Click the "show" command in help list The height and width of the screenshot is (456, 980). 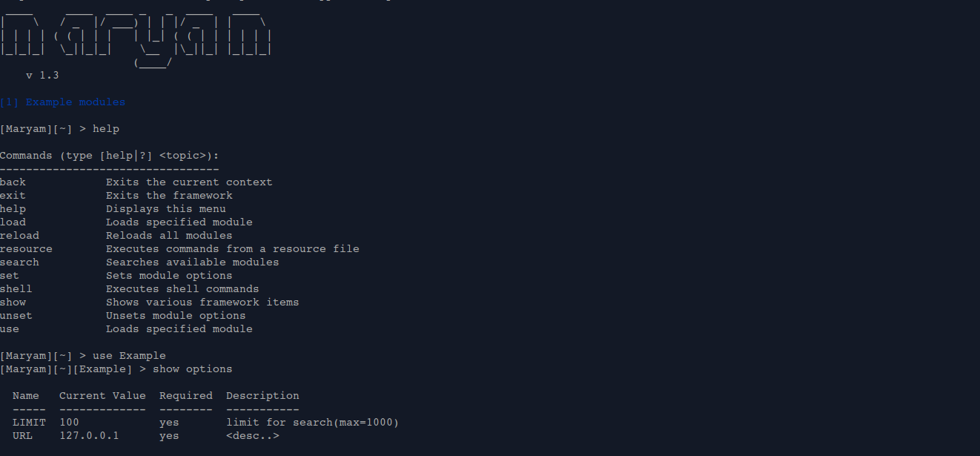13,303
